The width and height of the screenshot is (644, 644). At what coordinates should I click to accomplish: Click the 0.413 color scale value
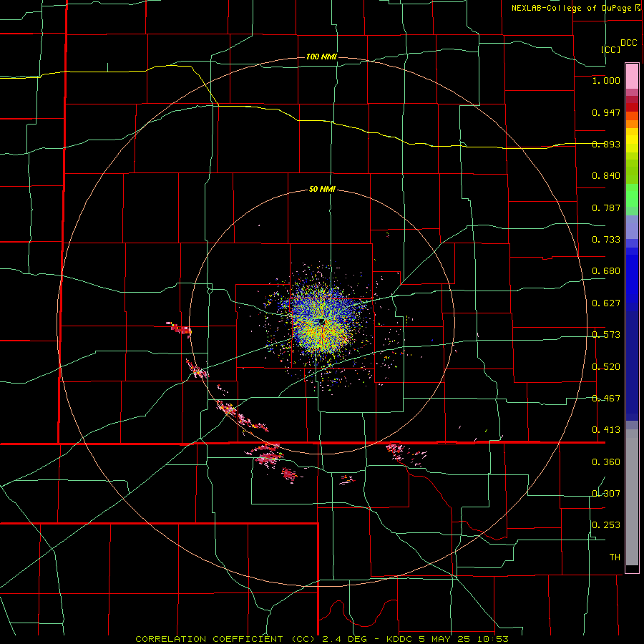click(606, 430)
